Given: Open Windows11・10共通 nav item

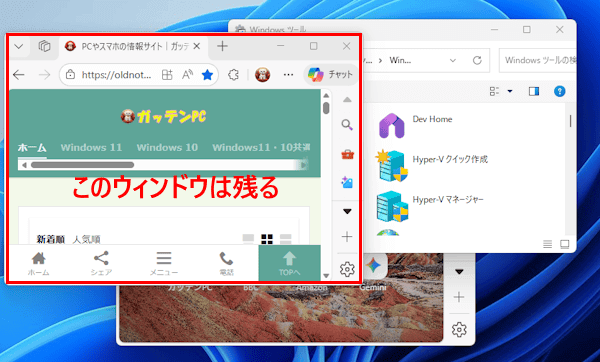Looking at the screenshot, I should 261,148.
